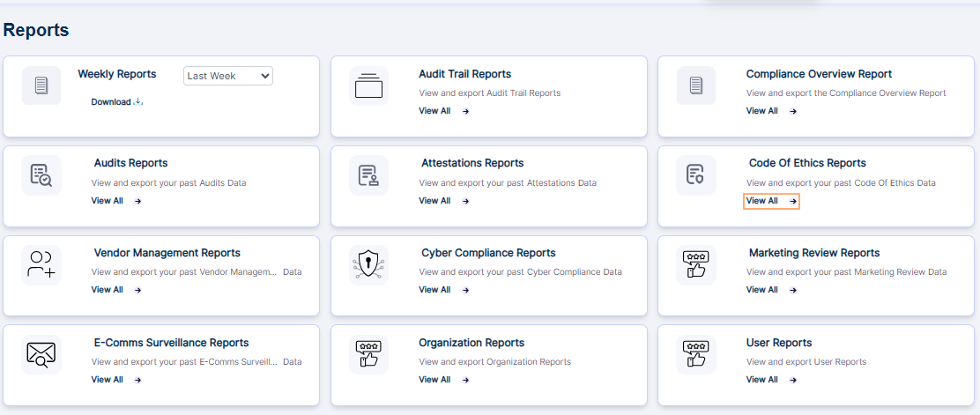Click the Code Of Ethics Reports title
980x415 pixels.
[807, 163]
